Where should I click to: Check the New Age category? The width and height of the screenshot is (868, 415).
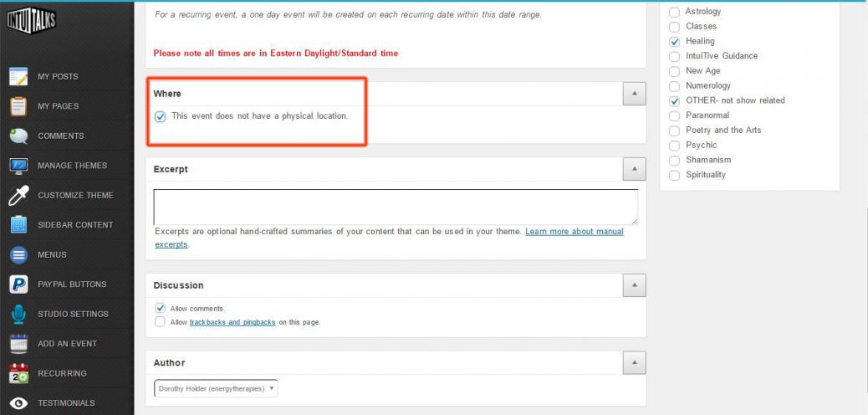(x=674, y=71)
